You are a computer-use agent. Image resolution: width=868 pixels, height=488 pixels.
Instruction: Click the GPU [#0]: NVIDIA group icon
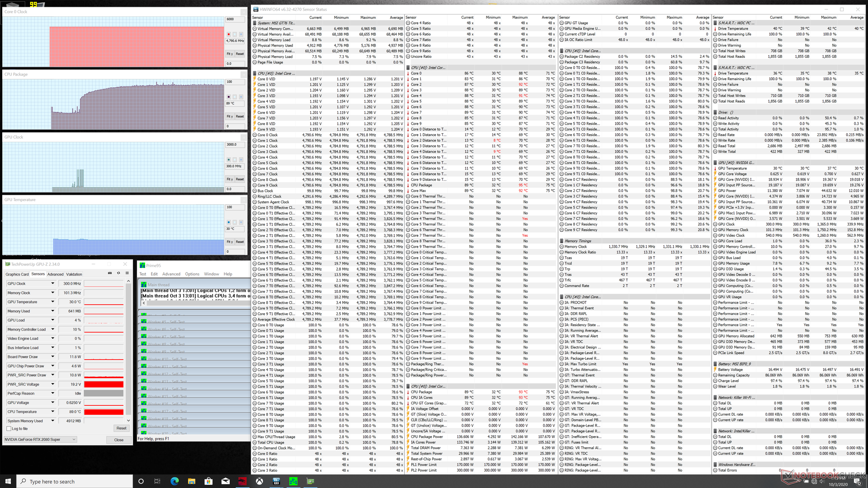click(715, 163)
